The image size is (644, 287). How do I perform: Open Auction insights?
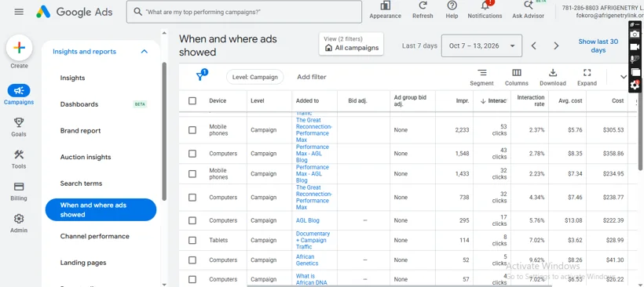(86, 157)
